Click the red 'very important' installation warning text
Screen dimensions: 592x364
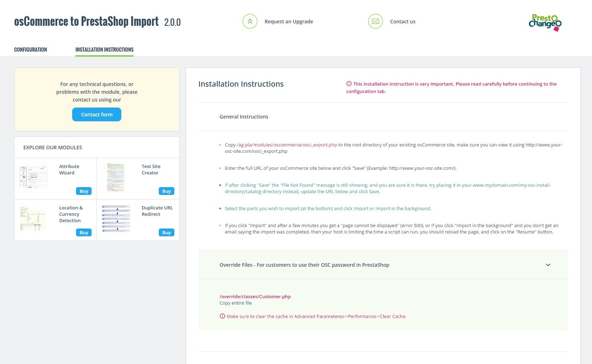(x=451, y=87)
